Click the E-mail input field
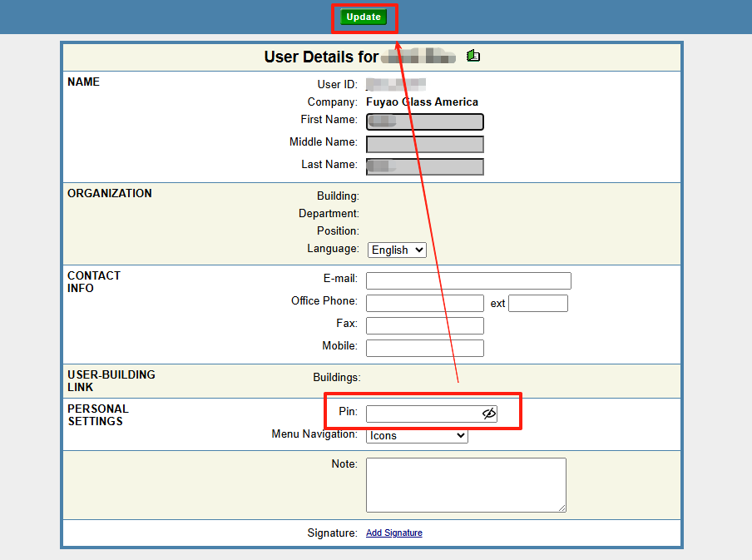The width and height of the screenshot is (752, 560). pos(468,280)
